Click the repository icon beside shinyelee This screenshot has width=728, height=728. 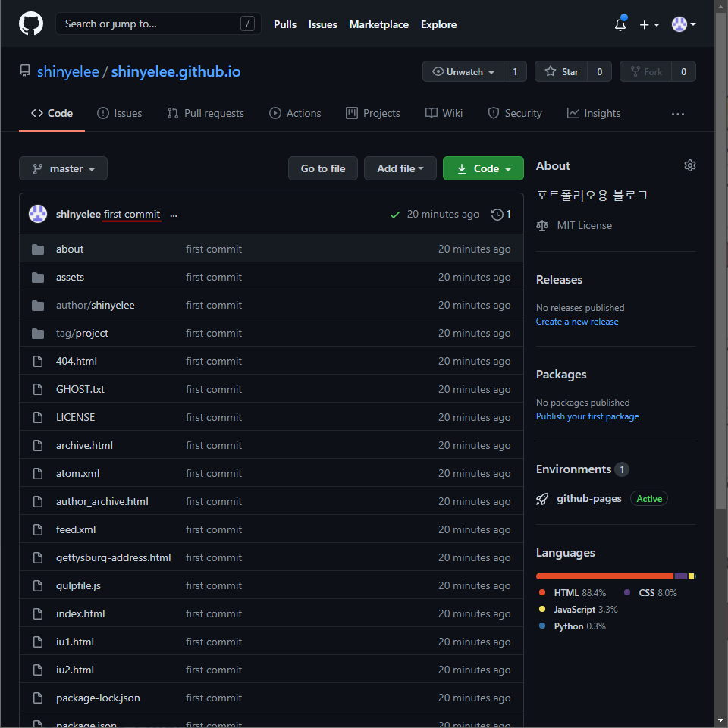coord(25,71)
